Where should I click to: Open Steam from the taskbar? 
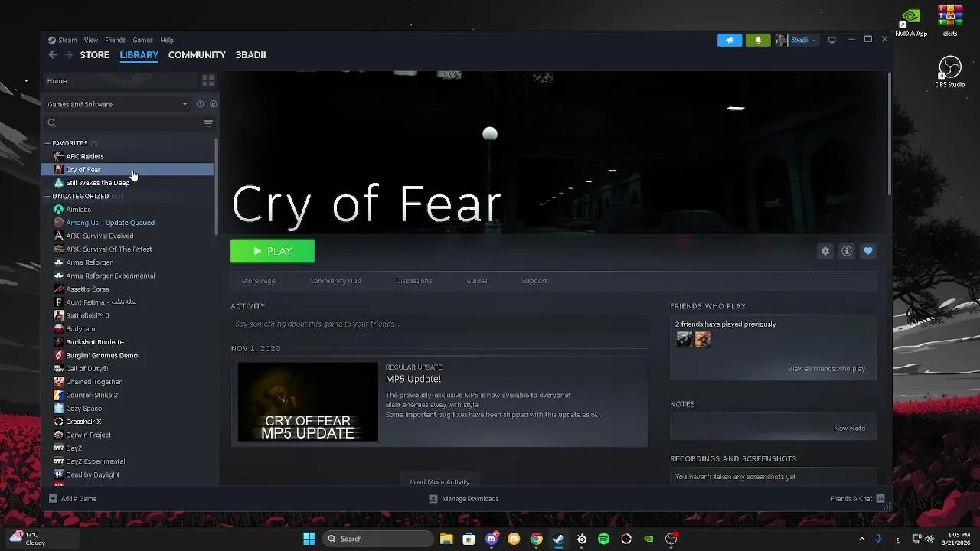(559, 539)
